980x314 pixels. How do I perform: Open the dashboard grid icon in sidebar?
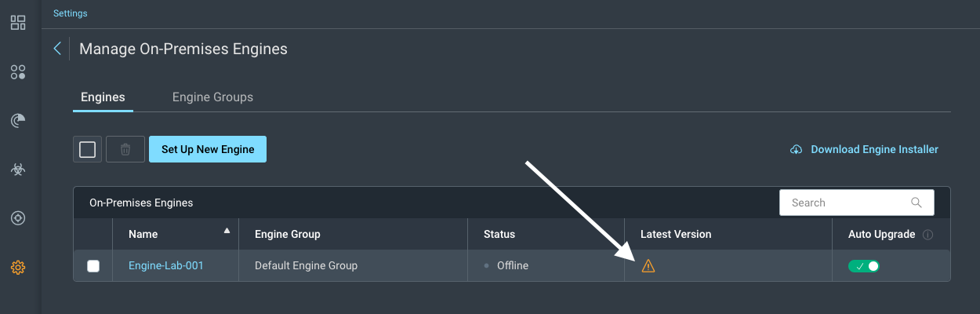18,23
